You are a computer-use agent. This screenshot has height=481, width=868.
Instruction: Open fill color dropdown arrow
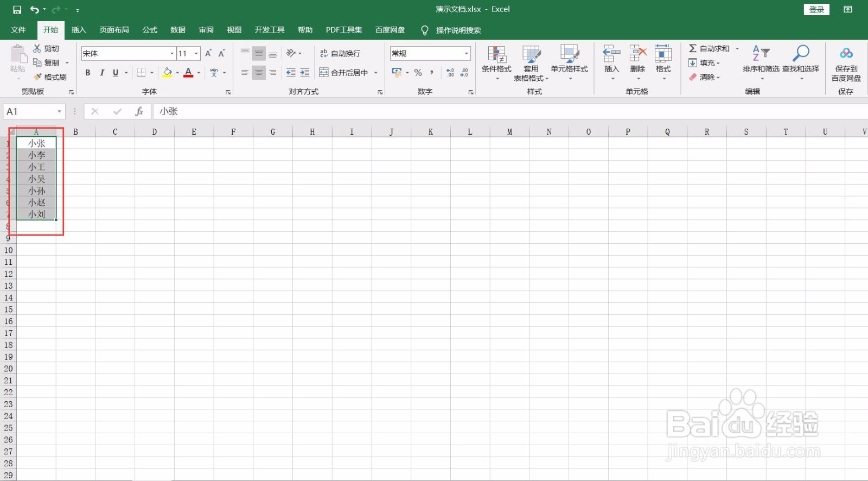[177, 72]
